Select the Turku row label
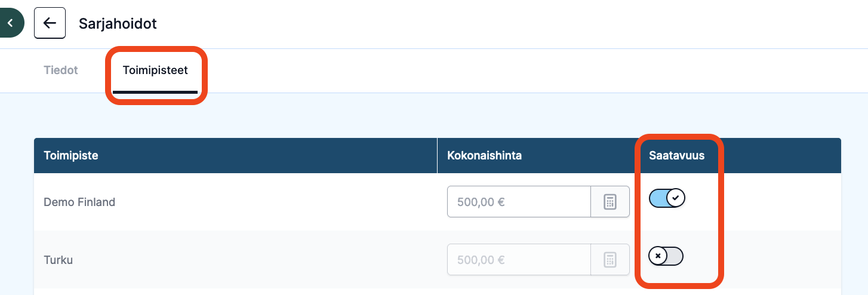The image size is (868, 295). click(58, 260)
